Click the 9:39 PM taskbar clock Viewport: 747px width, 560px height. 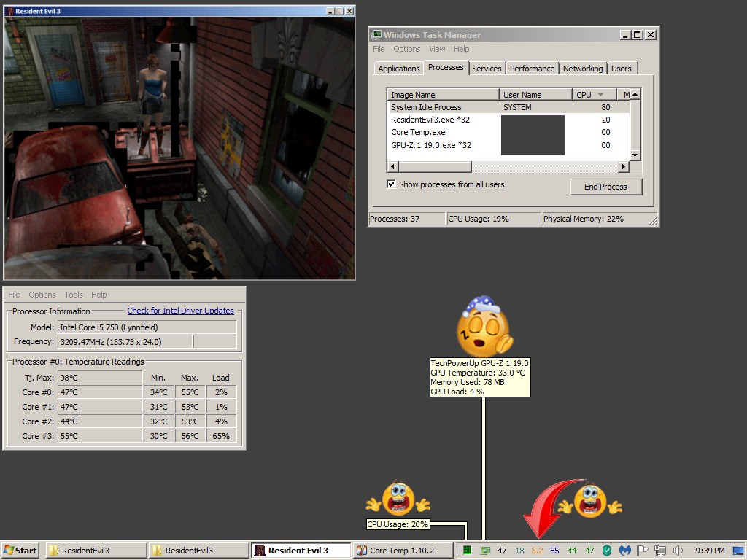(710, 551)
